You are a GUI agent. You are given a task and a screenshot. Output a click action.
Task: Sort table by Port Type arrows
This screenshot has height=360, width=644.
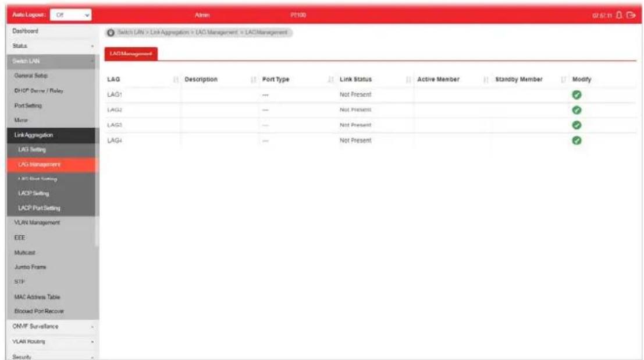330,79
